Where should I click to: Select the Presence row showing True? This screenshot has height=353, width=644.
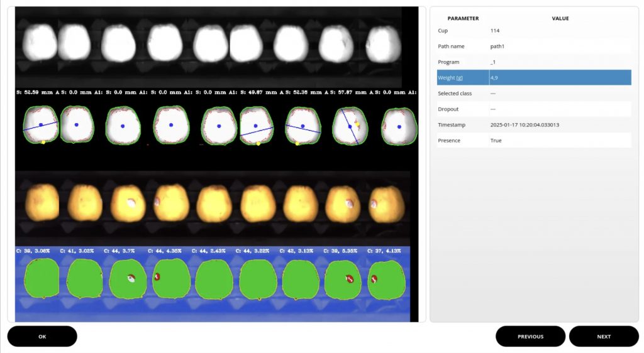(534, 140)
